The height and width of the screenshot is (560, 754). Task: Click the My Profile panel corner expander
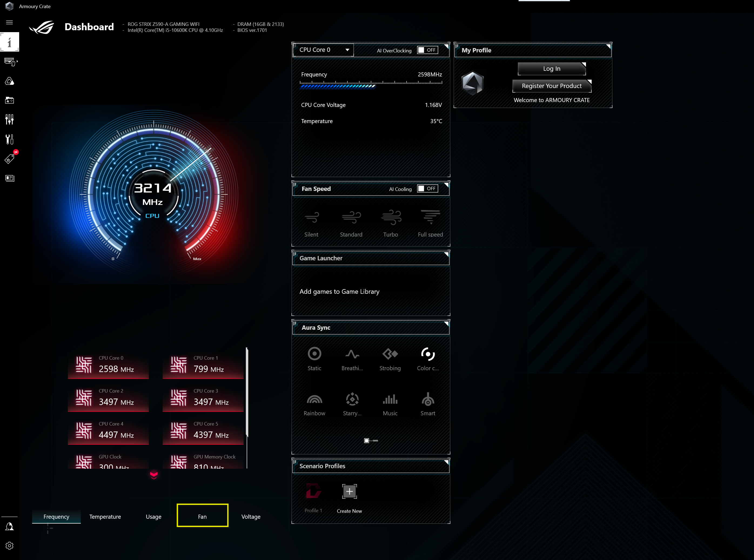[608, 46]
